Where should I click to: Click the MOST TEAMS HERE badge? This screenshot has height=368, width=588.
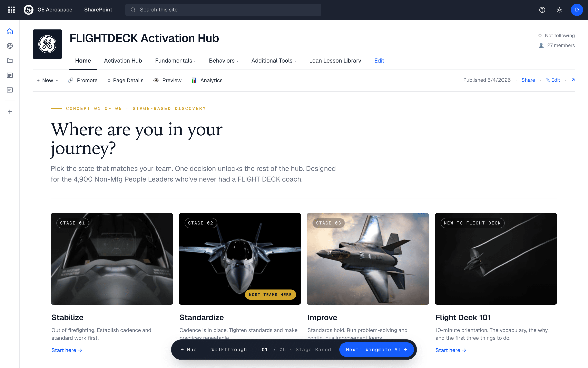[x=270, y=294]
